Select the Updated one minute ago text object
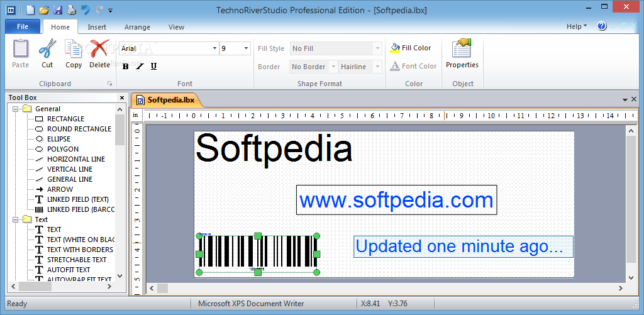This screenshot has height=315, width=644. pyautogui.click(x=464, y=246)
